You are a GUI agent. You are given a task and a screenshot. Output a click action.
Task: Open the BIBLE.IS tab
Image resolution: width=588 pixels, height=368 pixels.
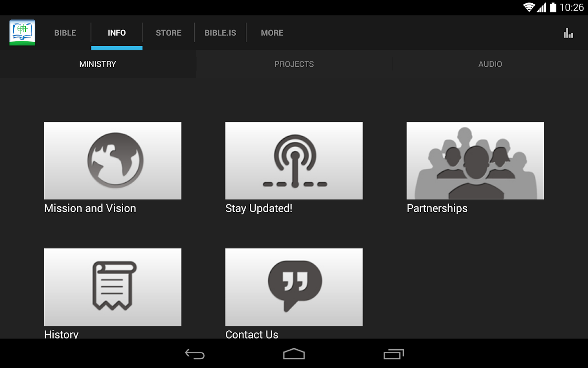point(220,33)
